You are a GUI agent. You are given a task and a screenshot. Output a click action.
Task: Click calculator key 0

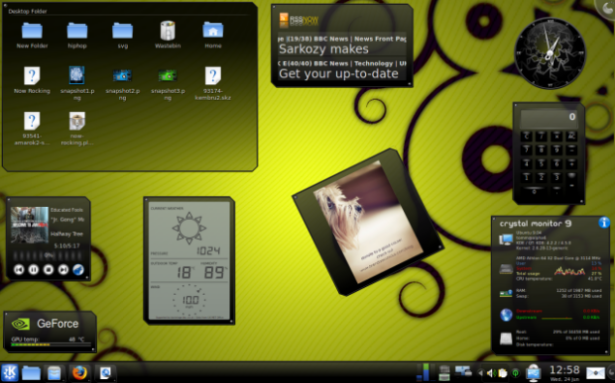point(534,191)
